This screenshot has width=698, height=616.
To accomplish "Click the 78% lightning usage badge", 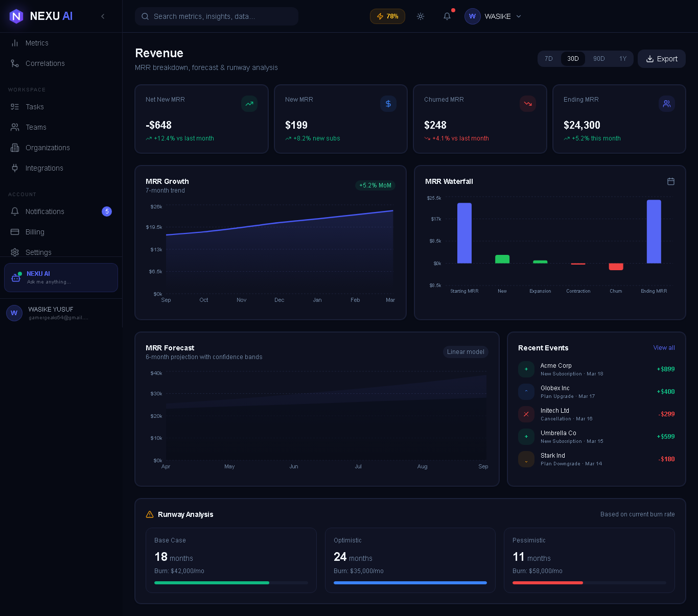I will (x=387, y=16).
